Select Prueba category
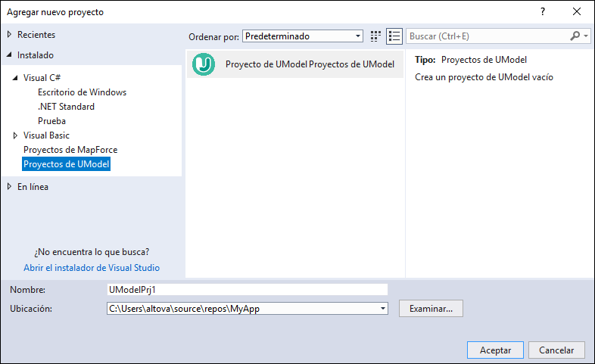 (51, 121)
